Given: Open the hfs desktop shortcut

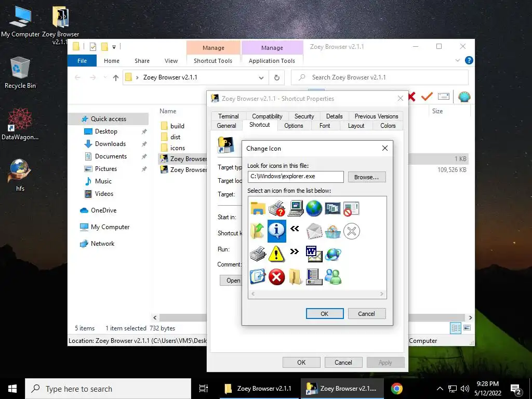Looking at the screenshot, I should click(20, 175).
